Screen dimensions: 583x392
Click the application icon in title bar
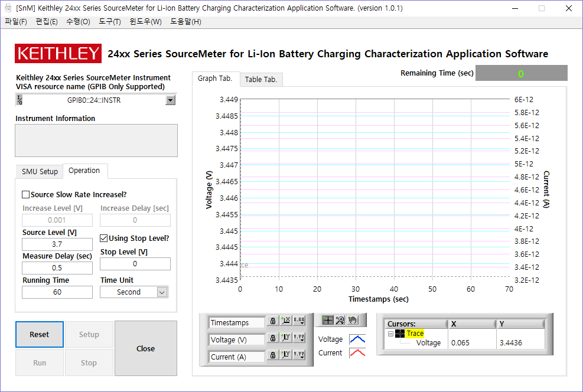coord(8,8)
